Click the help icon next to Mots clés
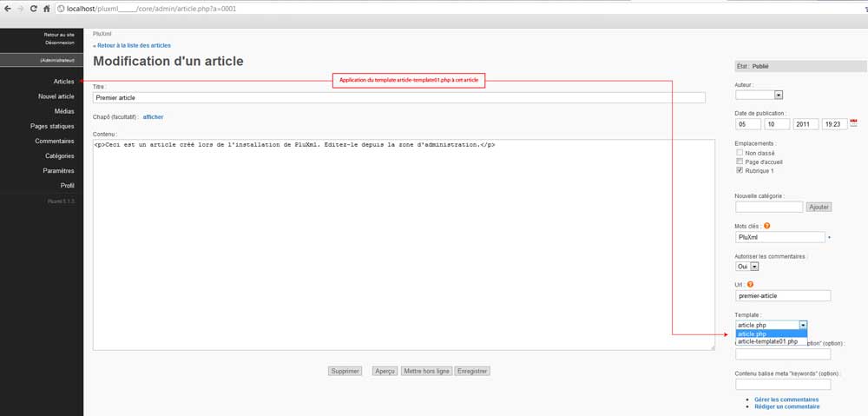Screen dimensions: 868x416 766,226
